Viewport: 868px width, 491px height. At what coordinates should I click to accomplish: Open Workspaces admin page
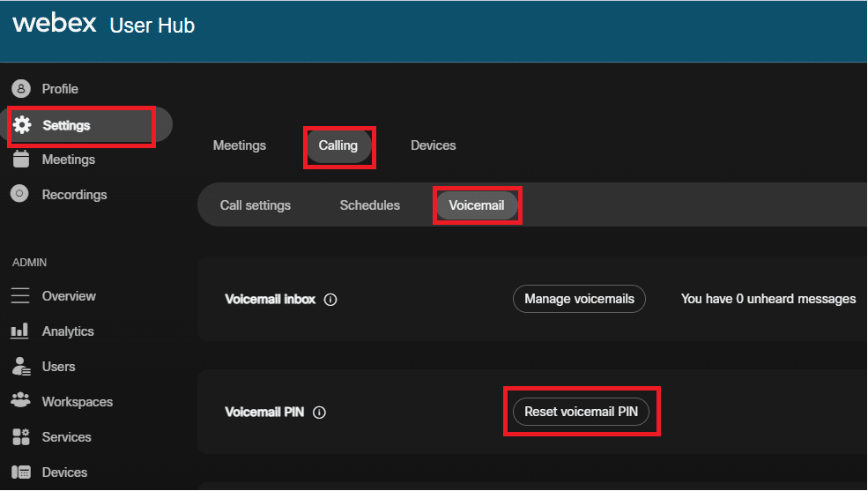click(x=78, y=402)
